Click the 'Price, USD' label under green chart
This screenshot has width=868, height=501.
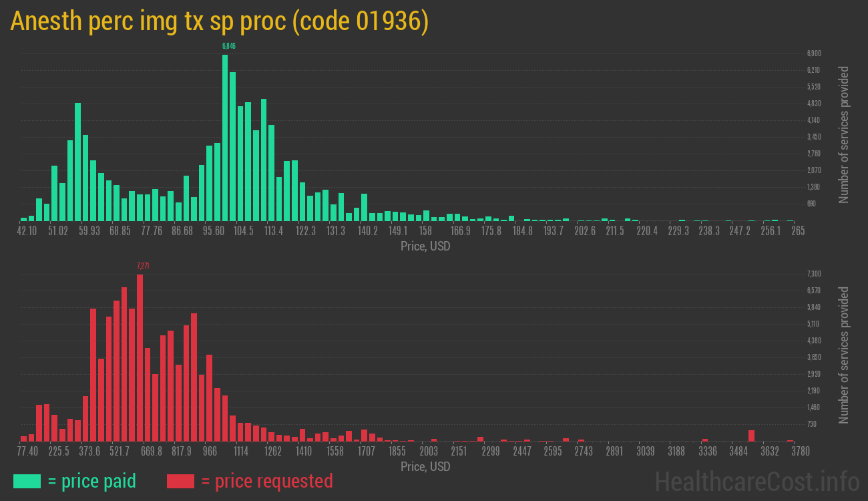(x=425, y=246)
